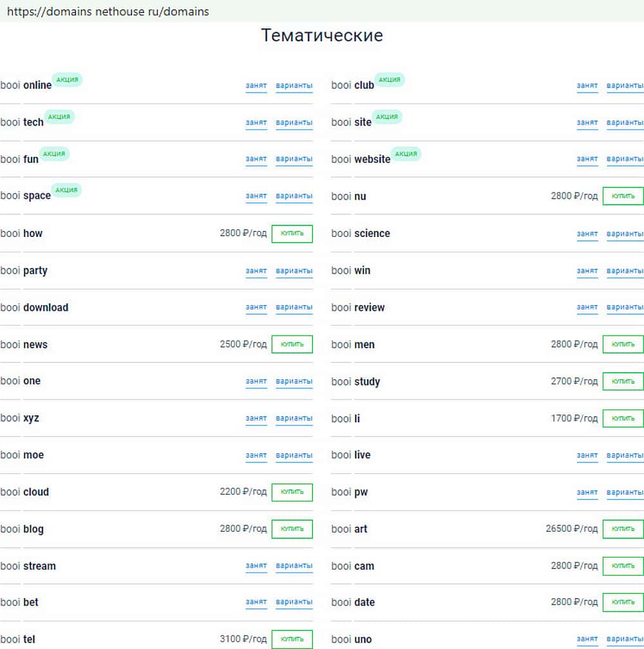Click the domains nethouse URL text
Image resolution: width=644 pixels, height=649 pixels.
click(x=108, y=12)
